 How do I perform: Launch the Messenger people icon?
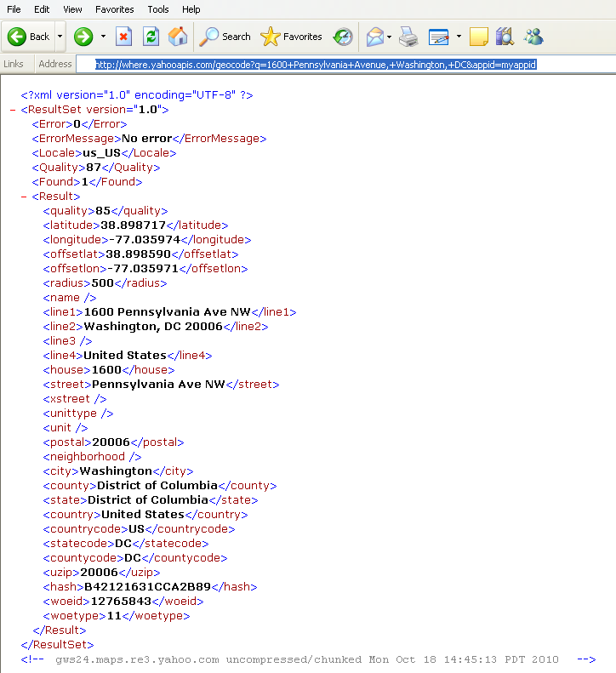pos(533,37)
